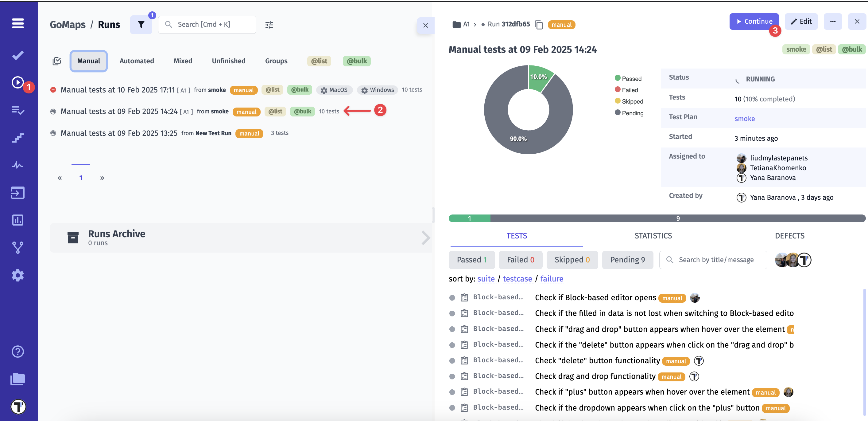Screen dimensions: 868x421
Task: Open the smoke test plan link
Action: click(744, 119)
